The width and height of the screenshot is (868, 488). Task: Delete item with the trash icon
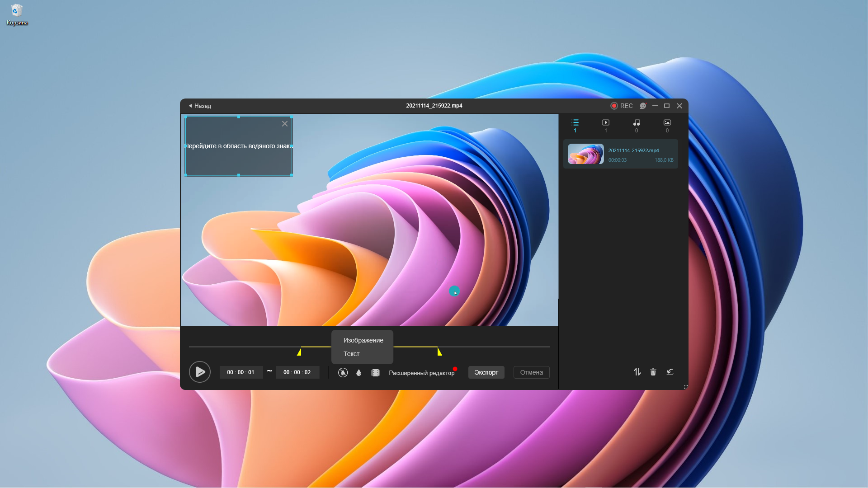click(x=653, y=372)
